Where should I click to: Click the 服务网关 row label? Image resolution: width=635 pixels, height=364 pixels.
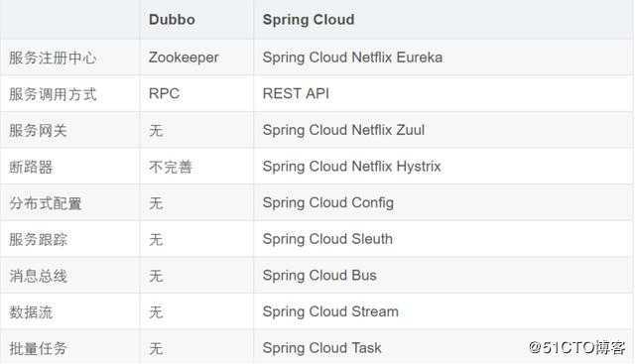tap(38, 131)
